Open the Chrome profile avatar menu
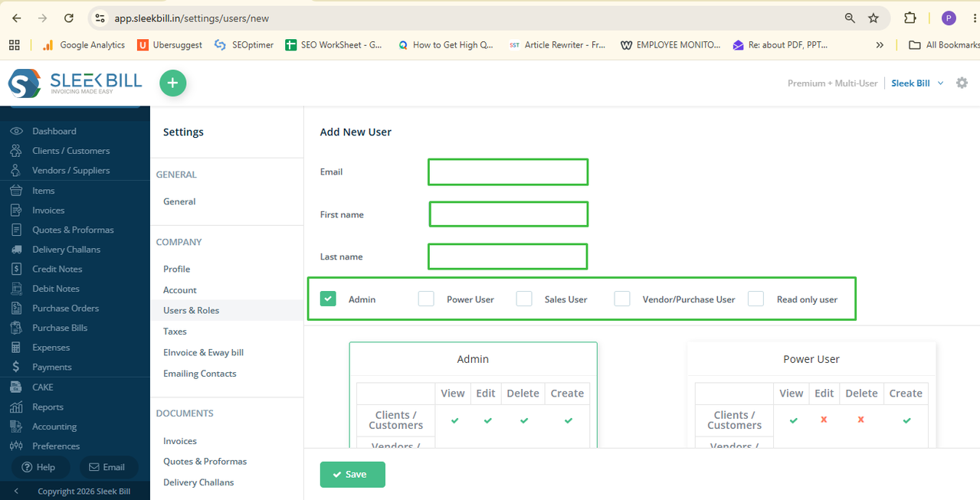 (x=949, y=18)
